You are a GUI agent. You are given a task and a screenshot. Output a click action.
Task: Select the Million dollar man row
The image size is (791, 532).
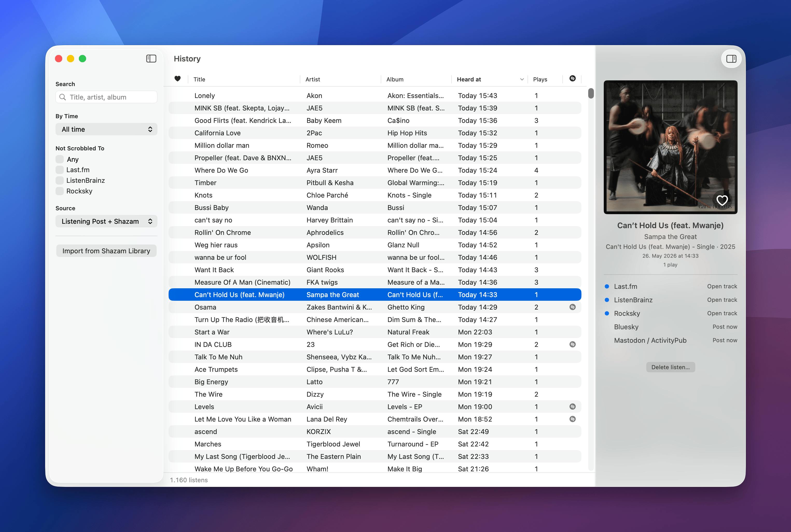tap(375, 145)
